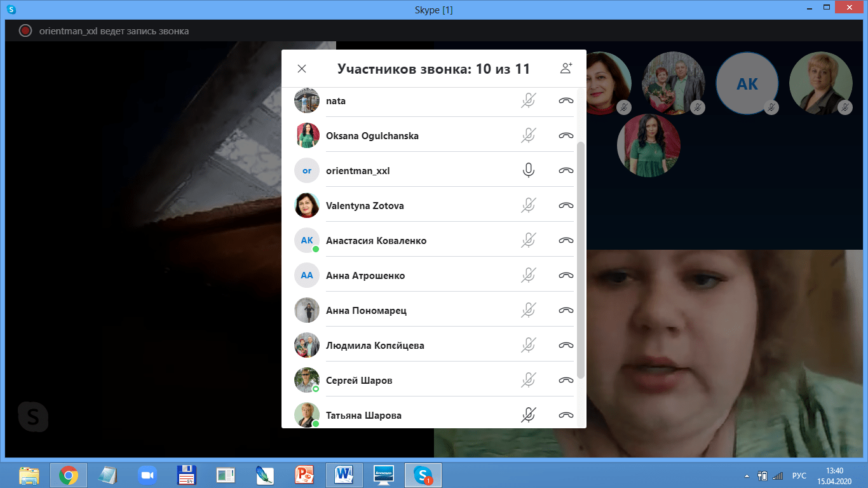Toggle mute for Татьяна Шарова
Image resolution: width=868 pixels, height=488 pixels.
[x=528, y=415]
